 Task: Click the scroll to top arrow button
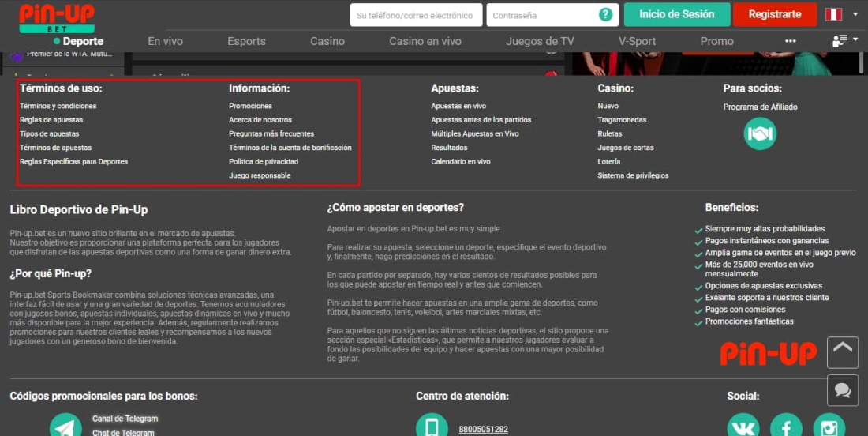pyautogui.click(x=843, y=352)
